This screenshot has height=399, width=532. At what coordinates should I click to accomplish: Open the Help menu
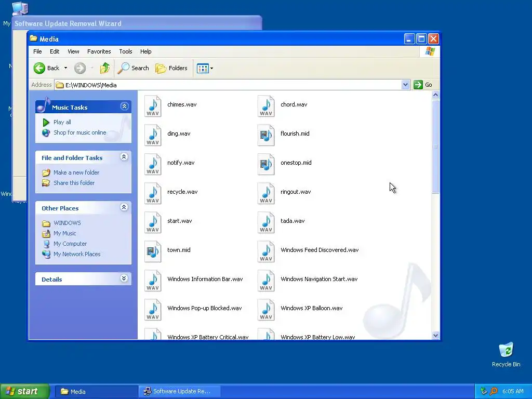pos(145,51)
